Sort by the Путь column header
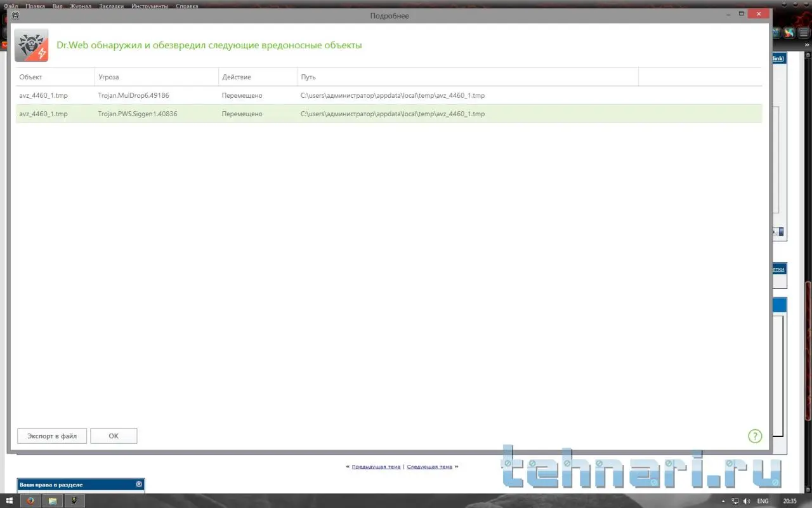Viewport: 812px width, 508px height. point(468,77)
